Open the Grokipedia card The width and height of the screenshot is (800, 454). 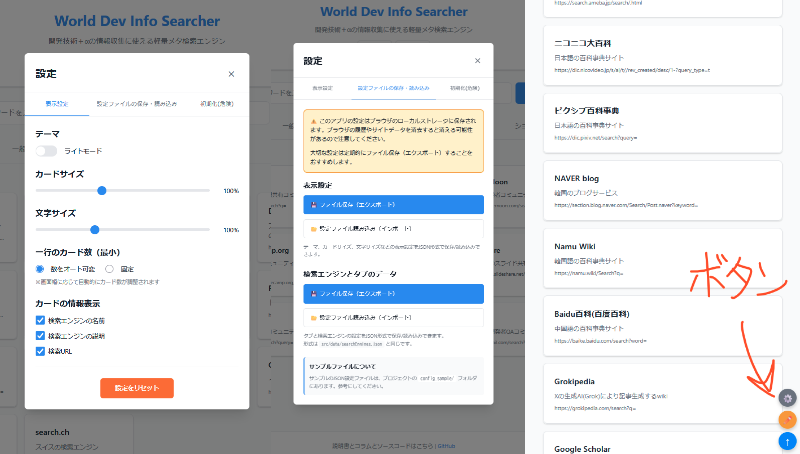point(663,394)
